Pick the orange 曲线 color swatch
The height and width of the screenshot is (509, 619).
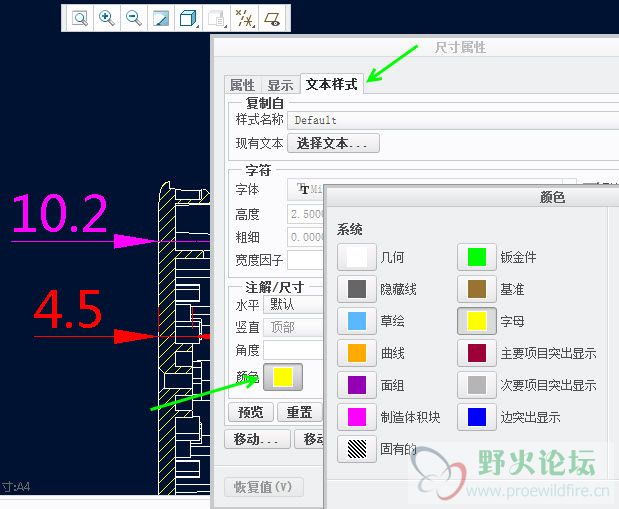(x=357, y=353)
